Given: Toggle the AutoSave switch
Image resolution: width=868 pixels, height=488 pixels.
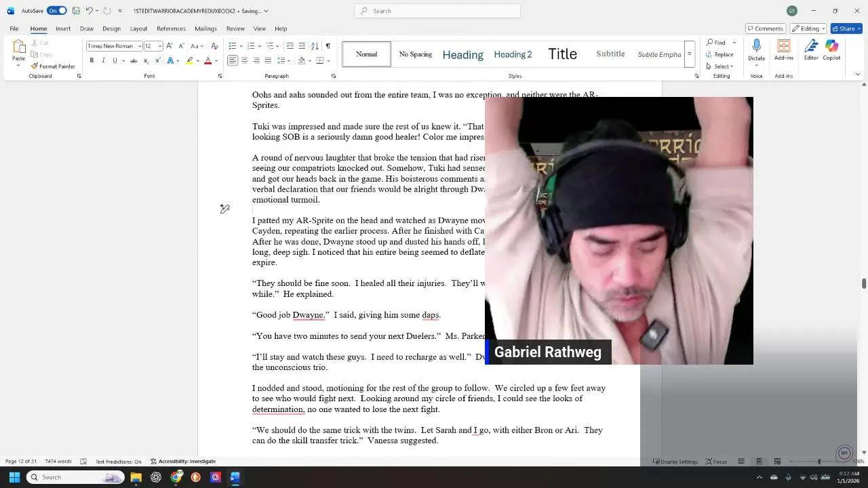Looking at the screenshot, I should pyautogui.click(x=56, y=11).
